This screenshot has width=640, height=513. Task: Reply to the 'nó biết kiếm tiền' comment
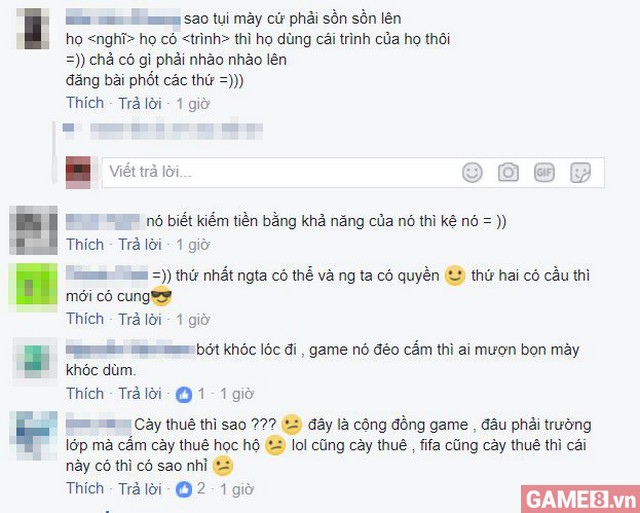pyautogui.click(x=140, y=244)
